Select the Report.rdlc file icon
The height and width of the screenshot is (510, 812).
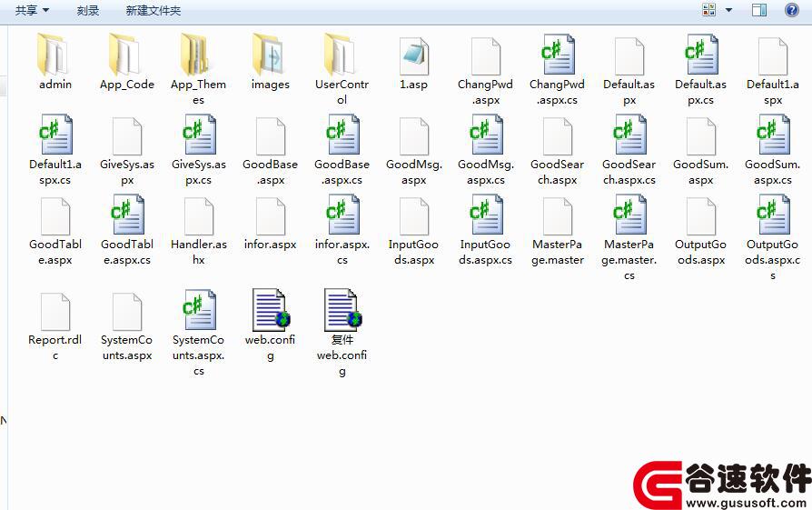click(55, 312)
